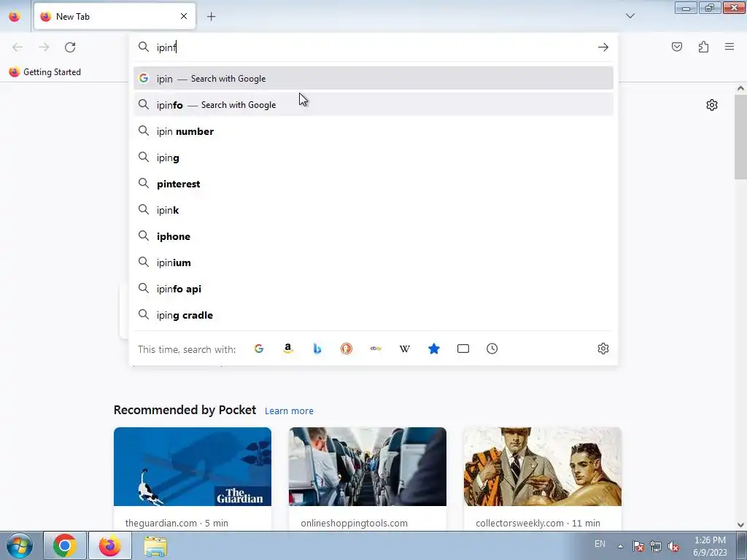
Task: Show hidden tray icons arrow
Action: click(x=620, y=546)
